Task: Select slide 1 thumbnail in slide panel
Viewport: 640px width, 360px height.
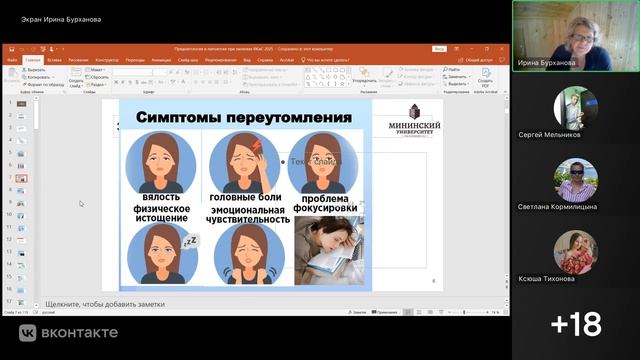Action: 21,104
